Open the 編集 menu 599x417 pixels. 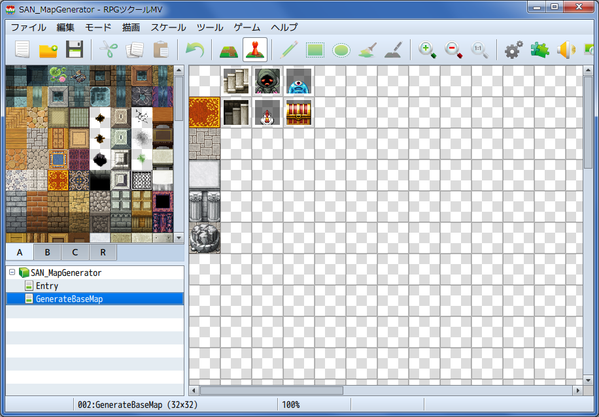[x=65, y=27]
